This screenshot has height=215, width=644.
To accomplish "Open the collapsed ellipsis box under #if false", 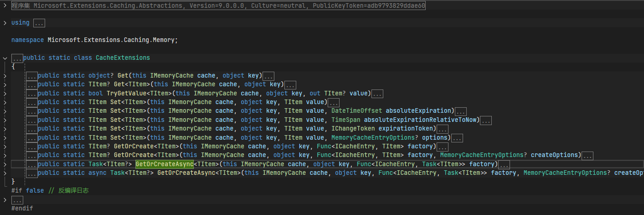I will pos(17,200).
